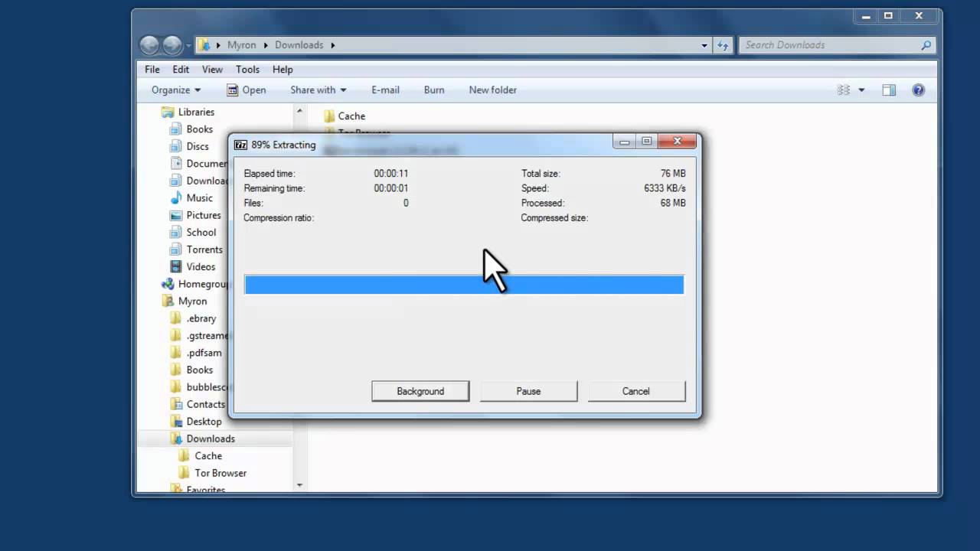Expand the breadcrumb arrow after Downloads
The width and height of the screenshot is (980, 551).
(x=333, y=45)
